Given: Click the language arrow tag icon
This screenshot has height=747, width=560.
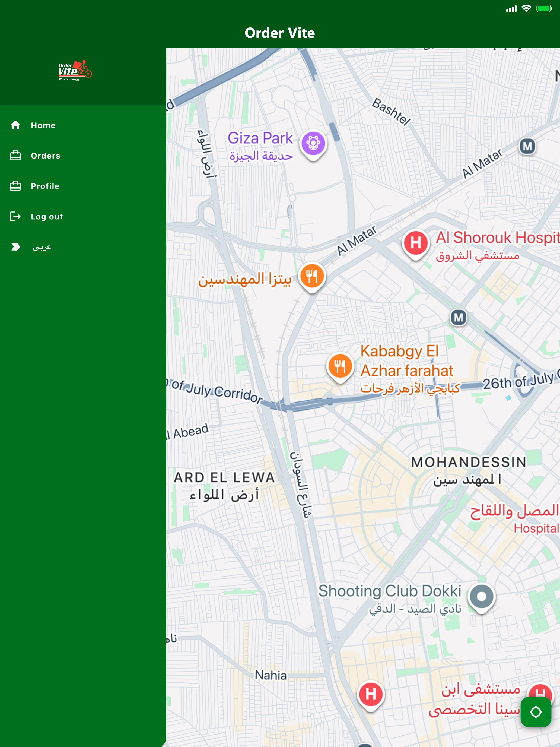Looking at the screenshot, I should pos(15,247).
